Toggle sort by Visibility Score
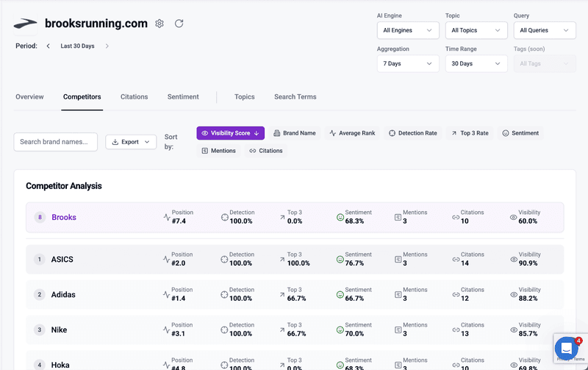The image size is (588, 370). [230, 133]
